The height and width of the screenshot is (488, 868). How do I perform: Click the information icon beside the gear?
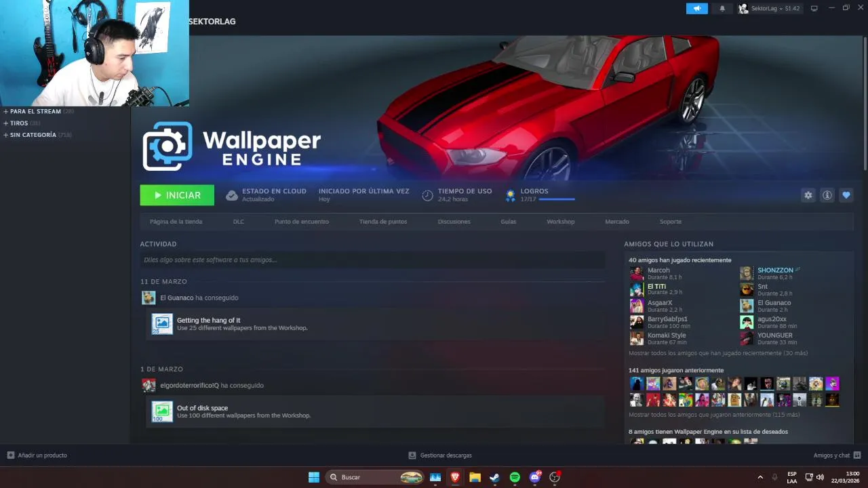click(x=827, y=195)
